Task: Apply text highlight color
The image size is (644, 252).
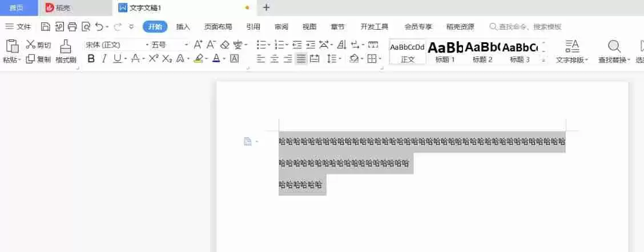Action: pyautogui.click(x=198, y=59)
